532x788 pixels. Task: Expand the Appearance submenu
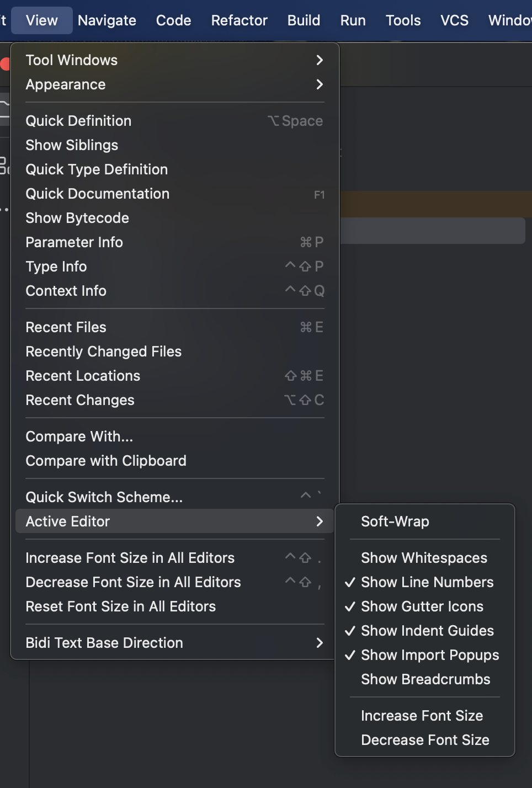[x=174, y=84]
